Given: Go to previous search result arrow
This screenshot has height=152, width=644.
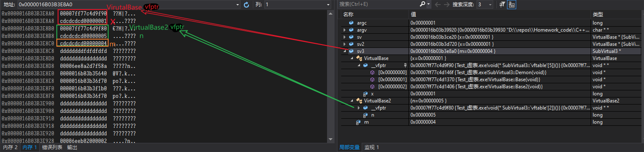Looking at the screenshot, I should [438, 5].
